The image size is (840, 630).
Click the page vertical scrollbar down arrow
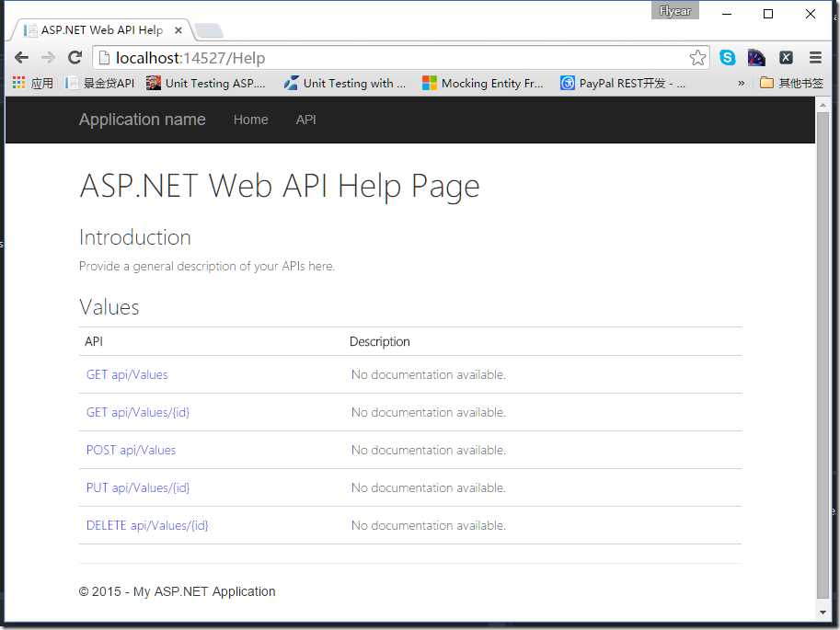pos(823,613)
